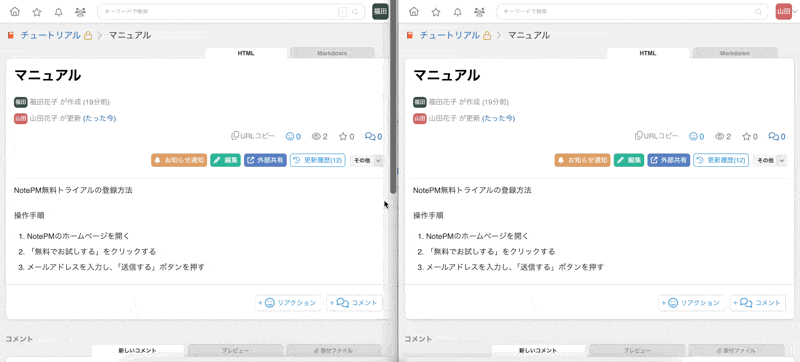Switch to HTML tab in left window
The height and width of the screenshot is (362, 800).
pos(246,53)
